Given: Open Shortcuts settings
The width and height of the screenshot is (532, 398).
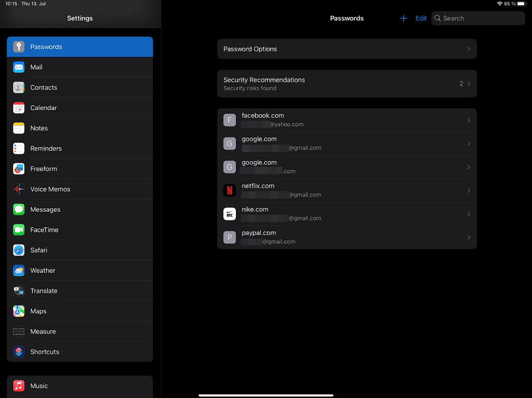Looking at the screenshot, I should [80, 352].
